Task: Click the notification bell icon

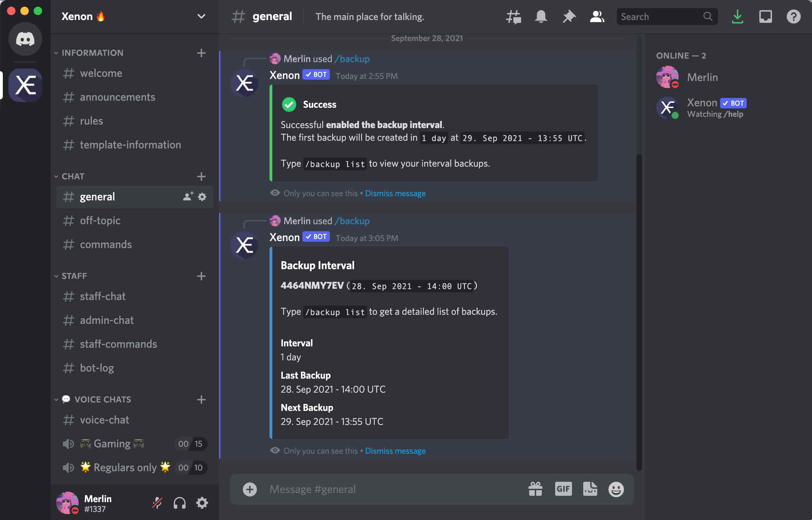Action: click(540, 16)
